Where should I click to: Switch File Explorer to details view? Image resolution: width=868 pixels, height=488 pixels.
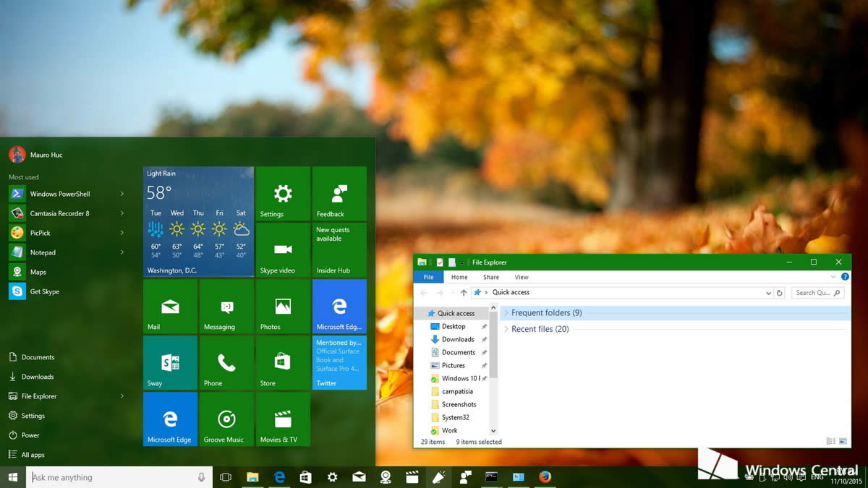[830, 441]
